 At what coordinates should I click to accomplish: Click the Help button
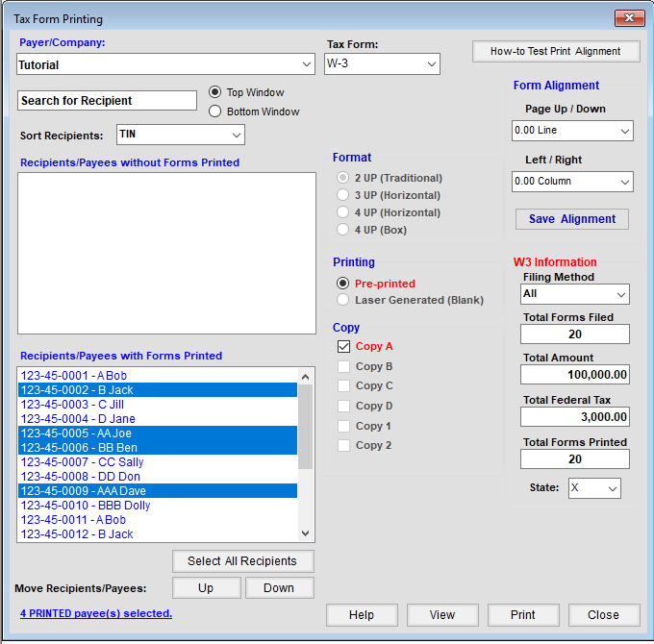tap(362, 615)
